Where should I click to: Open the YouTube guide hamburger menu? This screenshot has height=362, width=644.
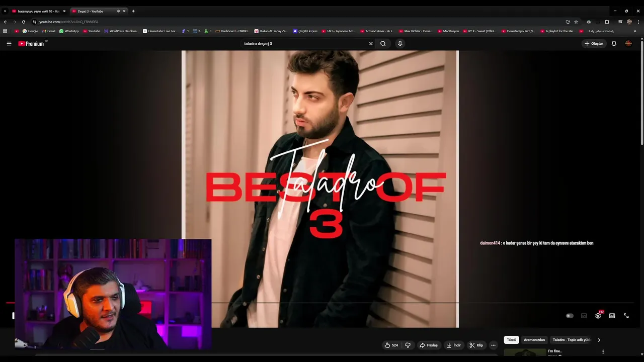(9, 44)
